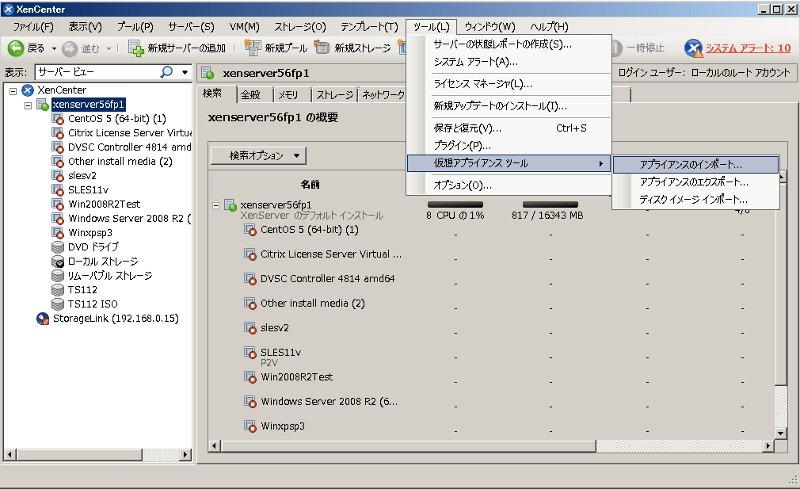Click the System Alerts: 10 link
The height and width of the screenshot is (489, 800).
click(748, 48)
